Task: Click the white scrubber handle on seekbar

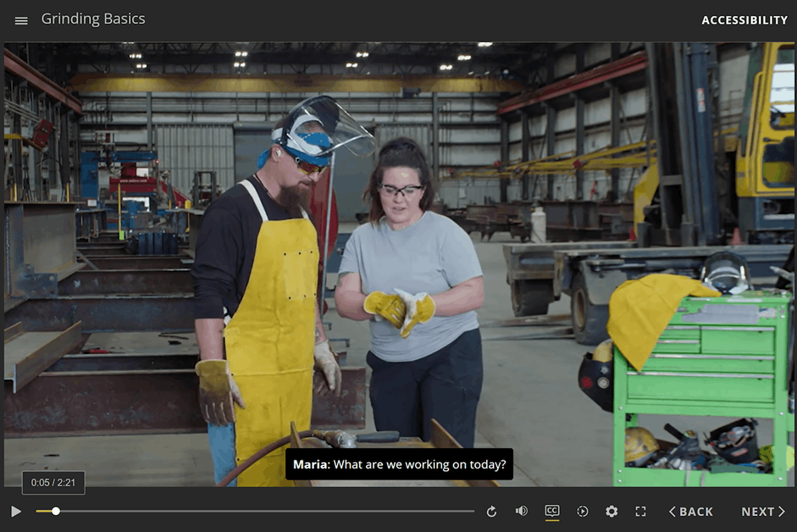Action: tap(56, 511)
